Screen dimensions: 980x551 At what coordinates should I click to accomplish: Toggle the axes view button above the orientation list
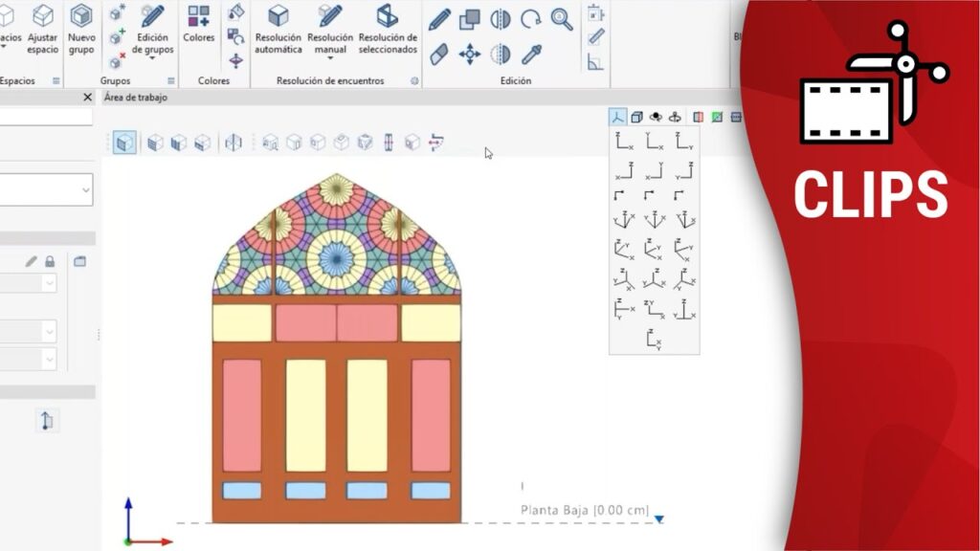coord(618,117)
